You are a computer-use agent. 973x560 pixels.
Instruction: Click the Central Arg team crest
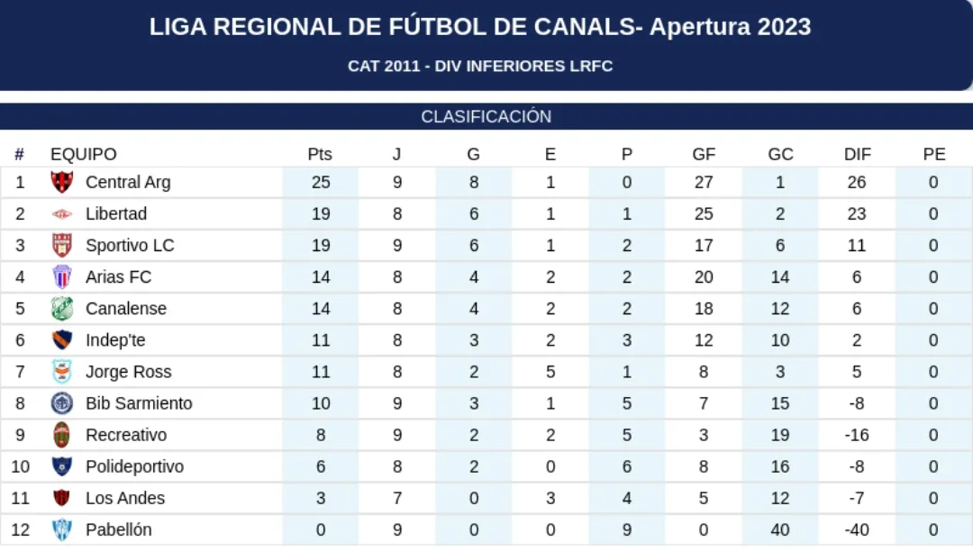pos(61,182)
